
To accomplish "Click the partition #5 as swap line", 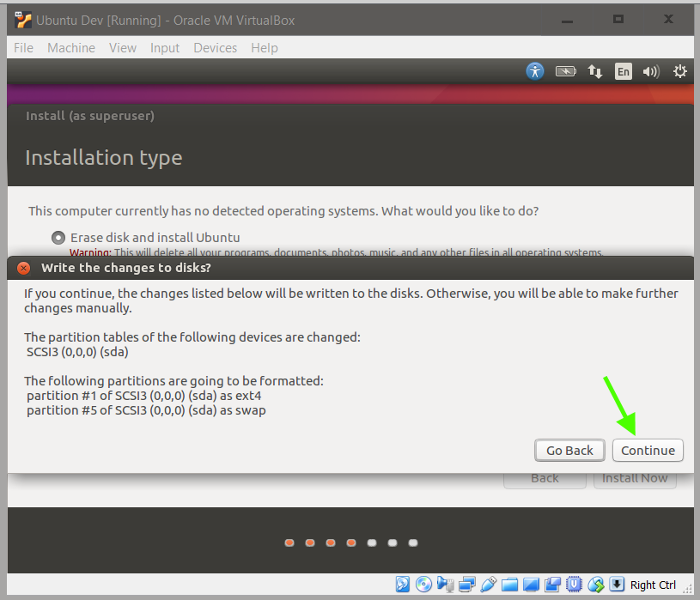I will tap(146, 410).
